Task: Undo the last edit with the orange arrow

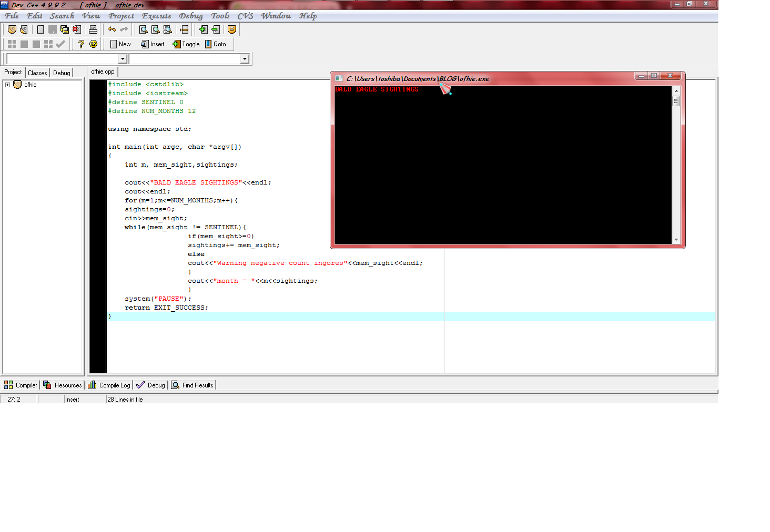Action: coord(112,29)
